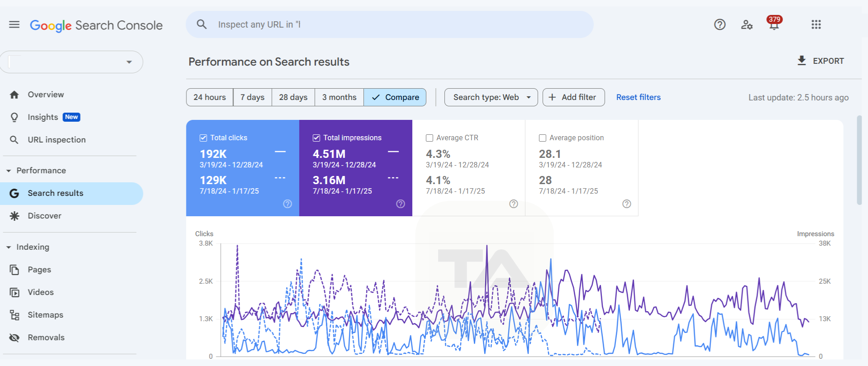
Task: Click the Export download icon
Action: coord(801,61)
